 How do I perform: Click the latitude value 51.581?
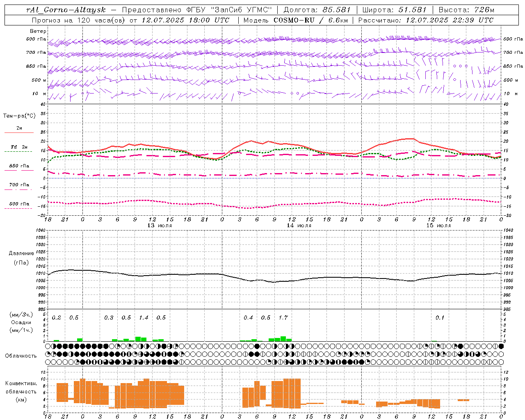(x=412, y=10)
